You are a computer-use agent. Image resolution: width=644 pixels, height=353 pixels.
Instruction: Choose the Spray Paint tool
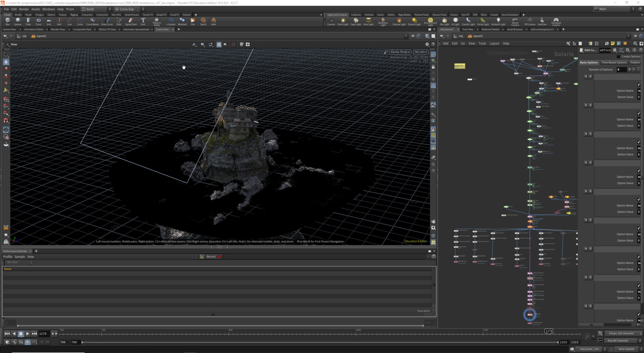pyautogui.click(x=131, y=21)
